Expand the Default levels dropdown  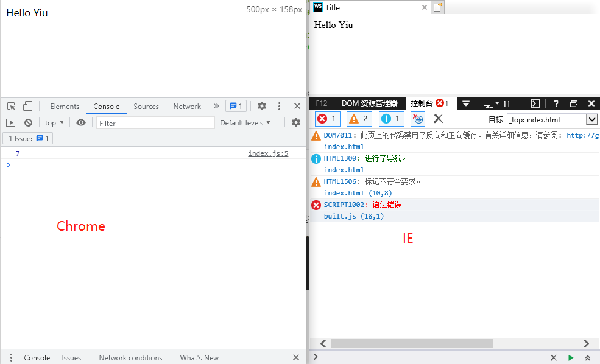click(245, 123)
